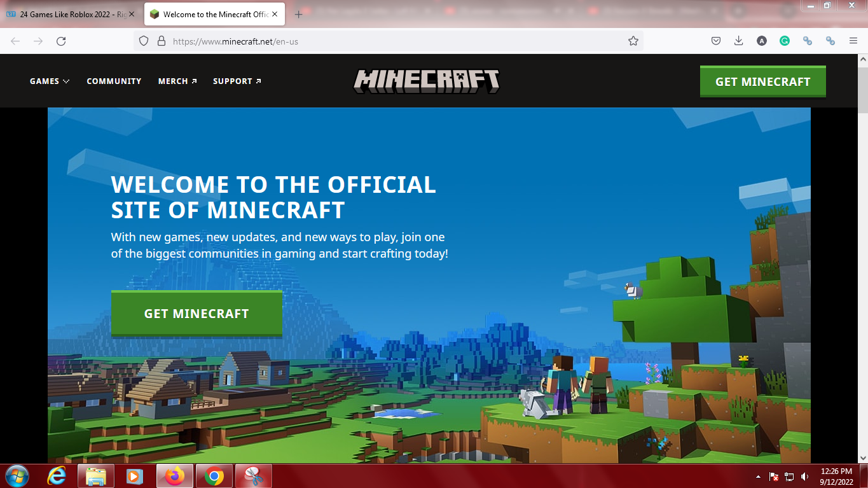This screenshot has width=868, height=488.
Task: Click the Show Desktop strip on taskbar
Action: pos(864,476)
